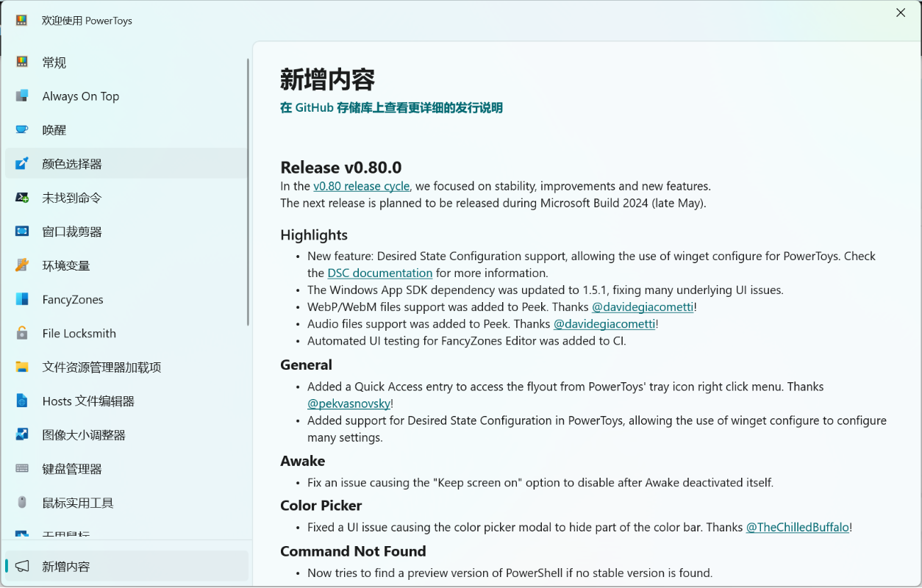
Task: Open 环境变量 in the sidebar
Action: coord(126,265)
